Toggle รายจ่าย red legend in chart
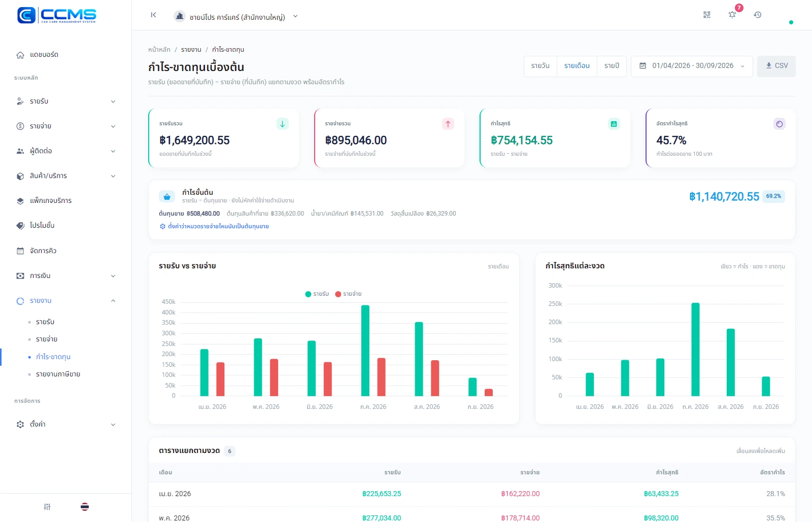 (349, 294)
